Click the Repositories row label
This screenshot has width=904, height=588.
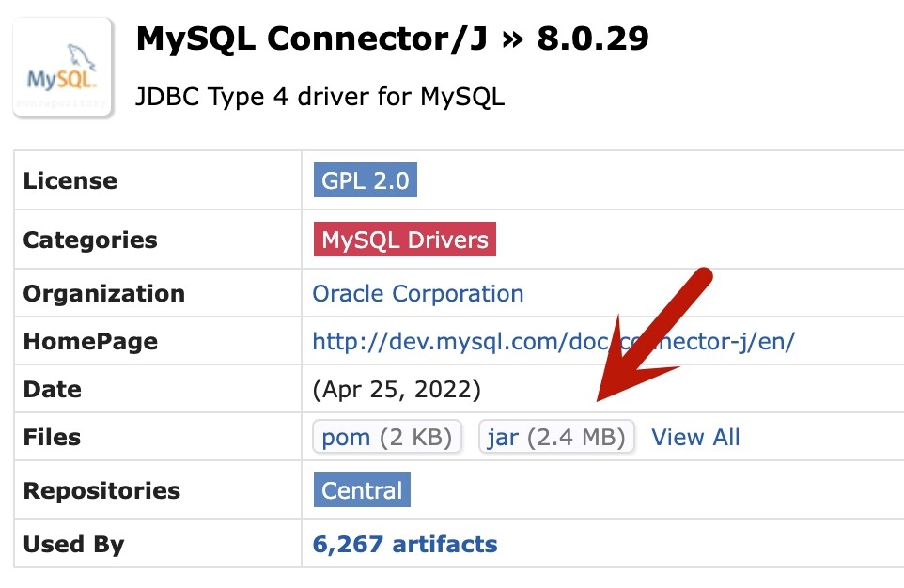[x=101, y=490]
